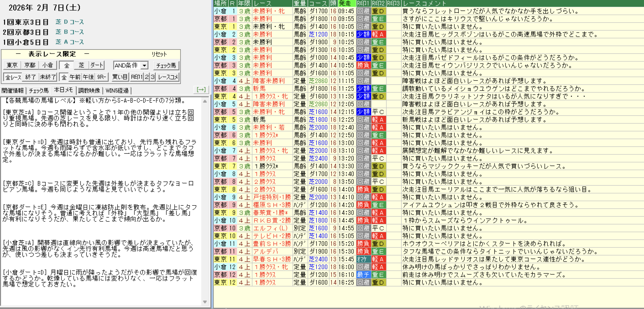Image resolution: width=644 pixels, height=309 pixels.
Task: Click the 最手 badge on 京都 12R row
Action: coord(363,275)
